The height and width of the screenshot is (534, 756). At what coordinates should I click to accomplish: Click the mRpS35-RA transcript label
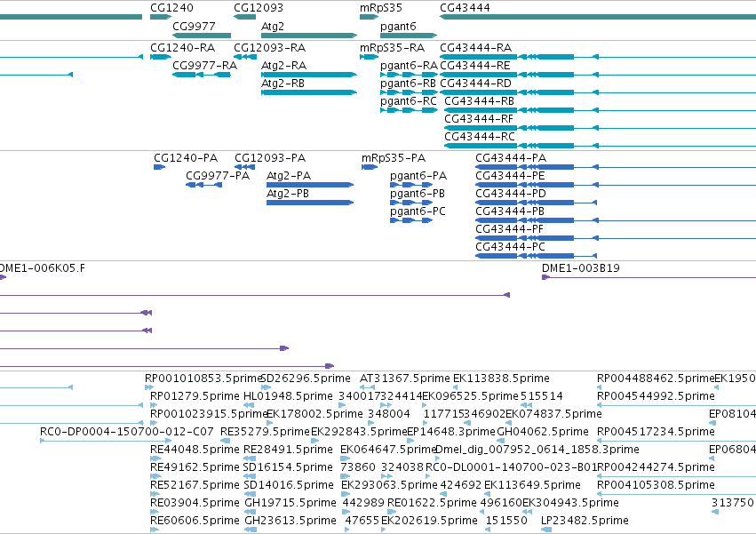(x=392, y=48)
